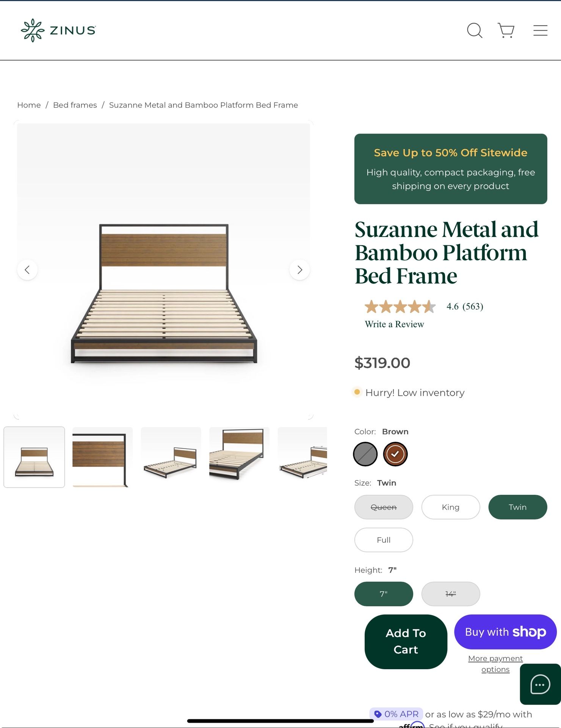Show the previous product image
The height and width of the screenshot is (728, 561).
[27, 270]
